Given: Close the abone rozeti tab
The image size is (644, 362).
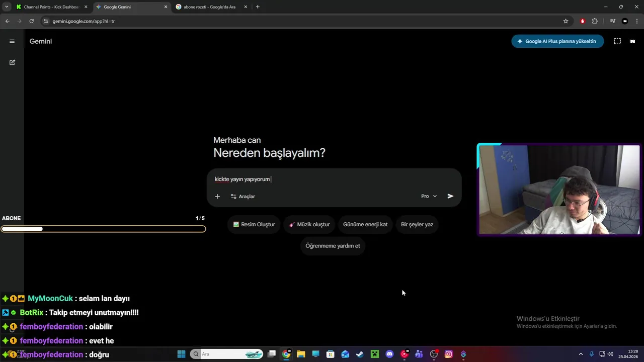Looking at the screenshot, I should (x=246, y=7).
